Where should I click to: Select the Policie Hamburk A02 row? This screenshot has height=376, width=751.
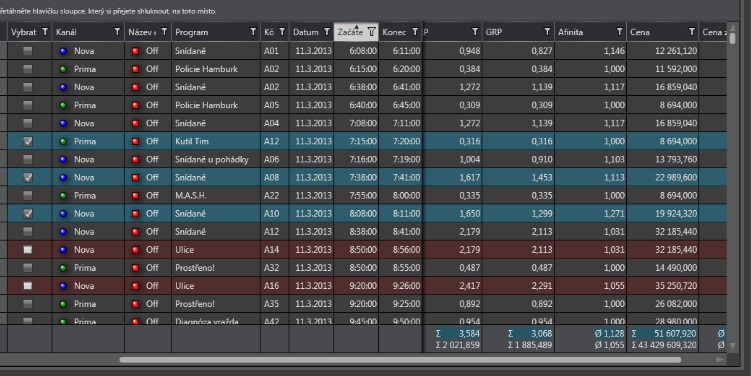click(x=367, y=69)
